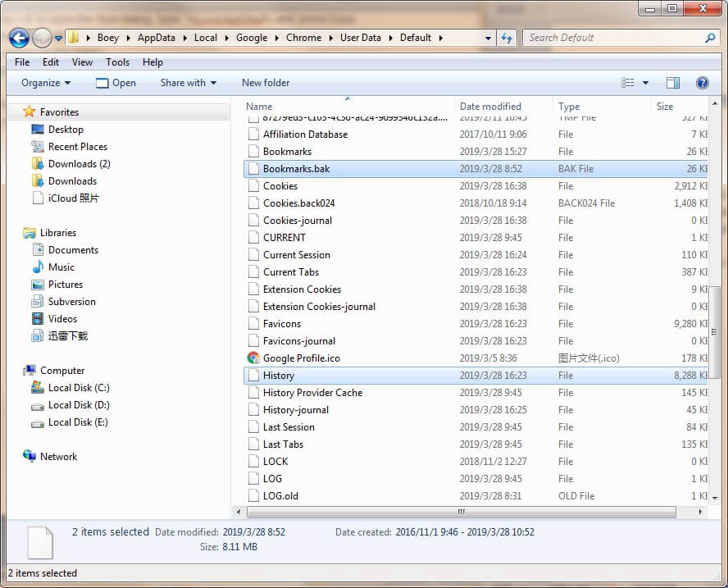This screenshot has height=588, width=728.
Task: Click the Pictures library icon
Action: pos(38,285)
